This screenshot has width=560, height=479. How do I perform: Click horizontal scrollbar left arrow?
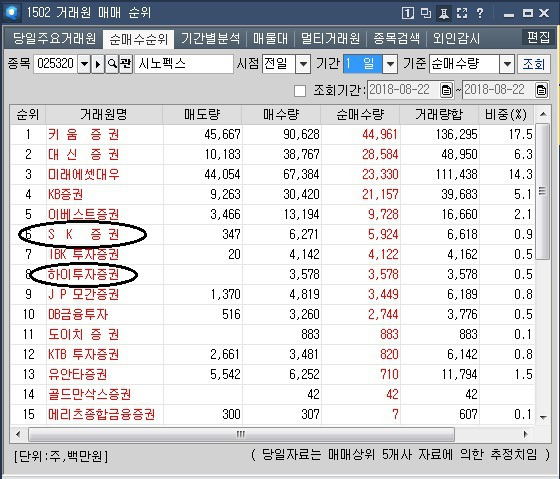[18, 434]
